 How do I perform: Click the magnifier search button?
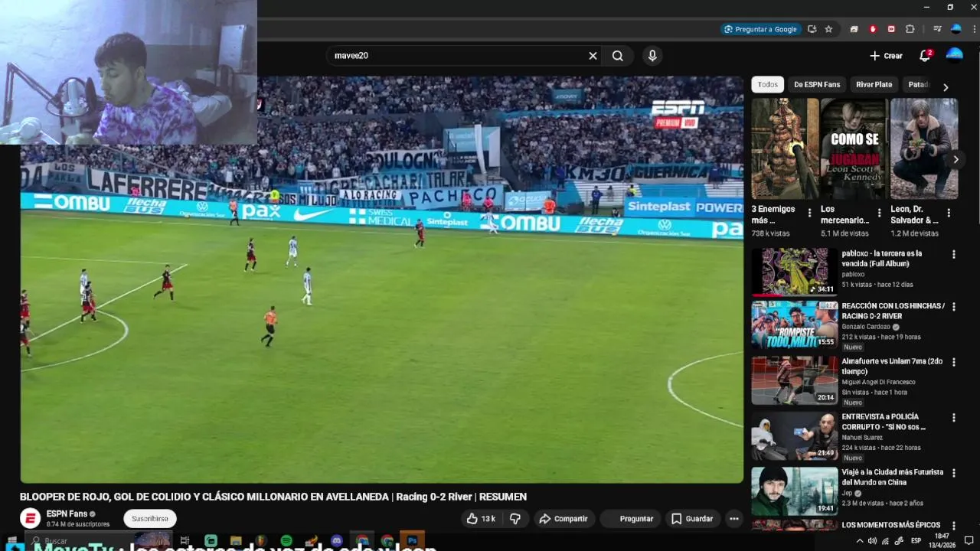[618, 56]
